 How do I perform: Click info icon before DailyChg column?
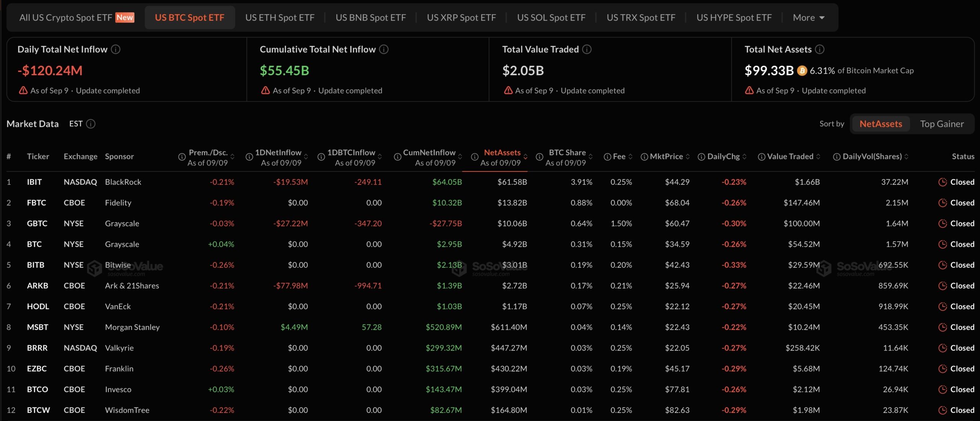[701, 157]
